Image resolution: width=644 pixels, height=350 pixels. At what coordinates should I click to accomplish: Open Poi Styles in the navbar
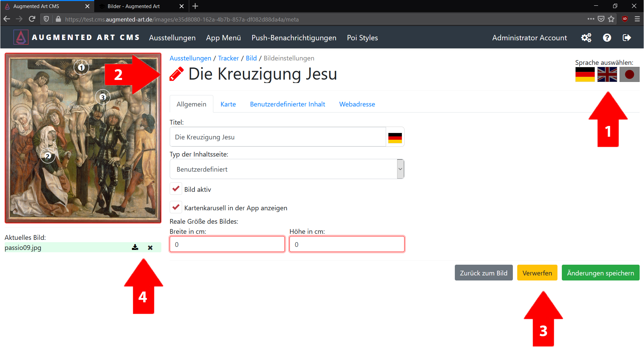[x=362, y=38]
